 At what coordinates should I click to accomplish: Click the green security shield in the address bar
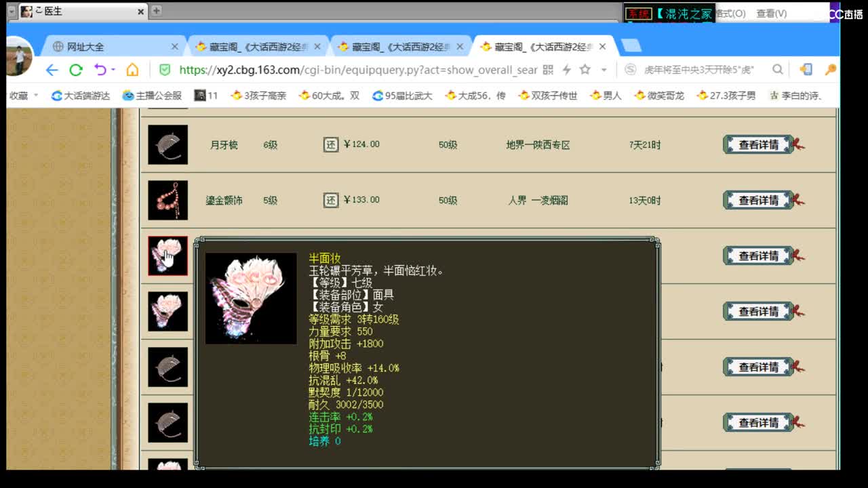click(164, 70)
